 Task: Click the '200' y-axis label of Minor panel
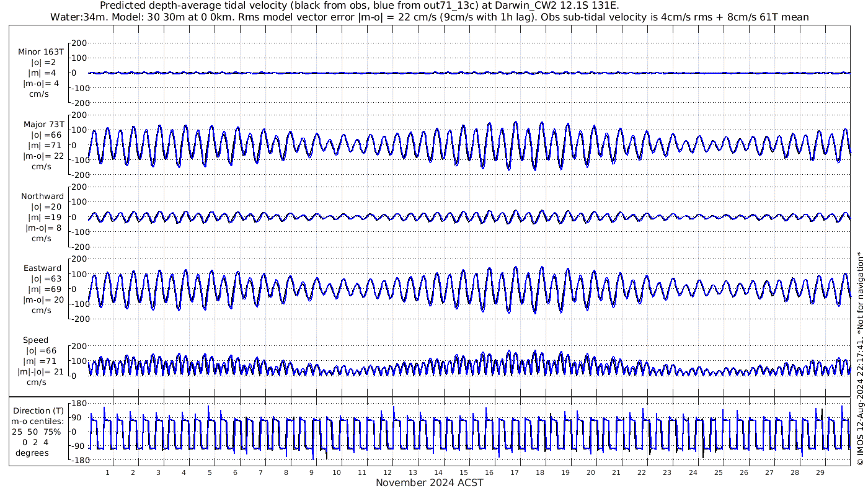pyautogui.click(x=79, y=43)
